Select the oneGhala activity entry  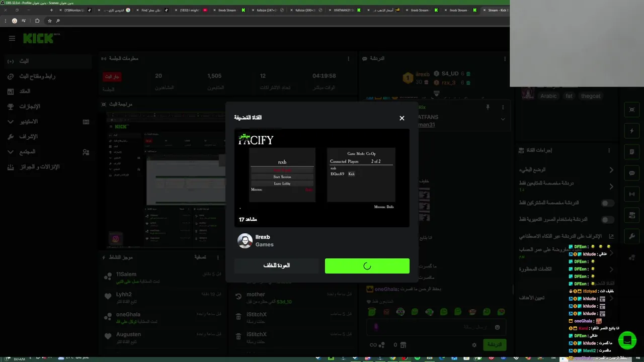(162, 317)
